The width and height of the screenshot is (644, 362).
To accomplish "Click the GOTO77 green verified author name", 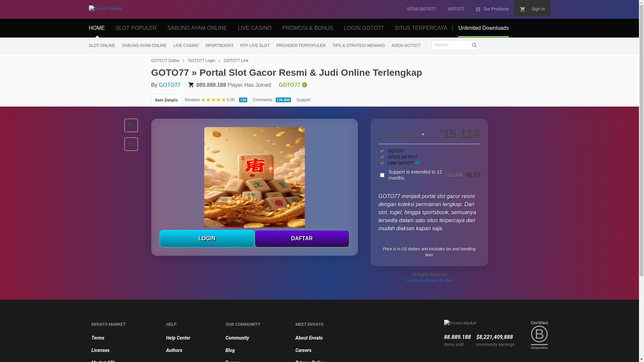I will [289, 85].
